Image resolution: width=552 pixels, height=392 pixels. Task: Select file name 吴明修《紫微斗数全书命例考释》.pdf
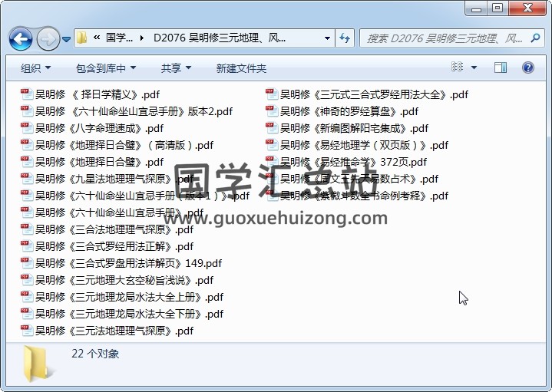[364, 196]
